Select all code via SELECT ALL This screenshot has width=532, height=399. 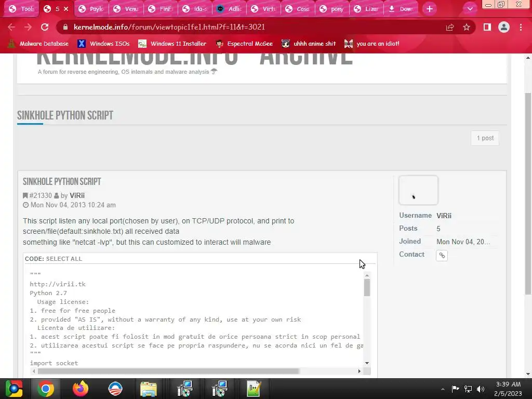(64, 259)
